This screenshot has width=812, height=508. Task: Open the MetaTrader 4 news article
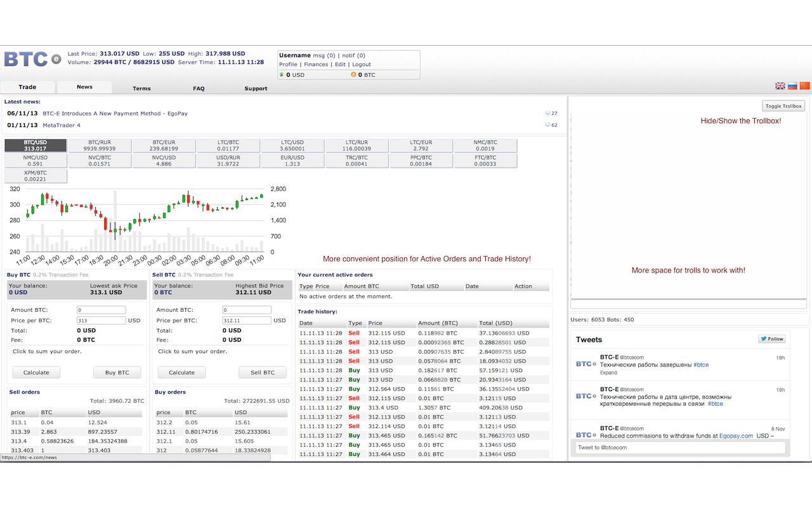pyautogui.click(x=62, y=125)
